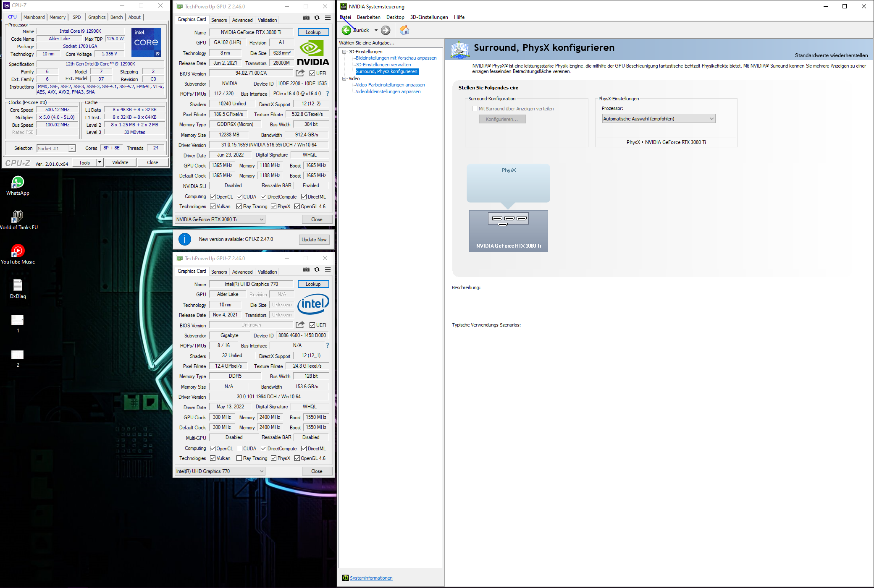
Task: Click the forward navigation arrow icon
Action: coord(386,30)
